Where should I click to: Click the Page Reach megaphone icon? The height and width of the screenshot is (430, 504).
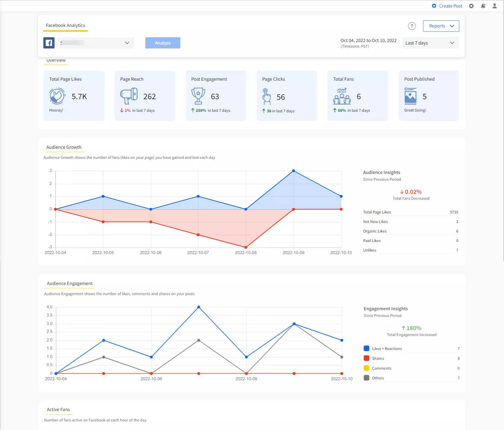point(129,96)
